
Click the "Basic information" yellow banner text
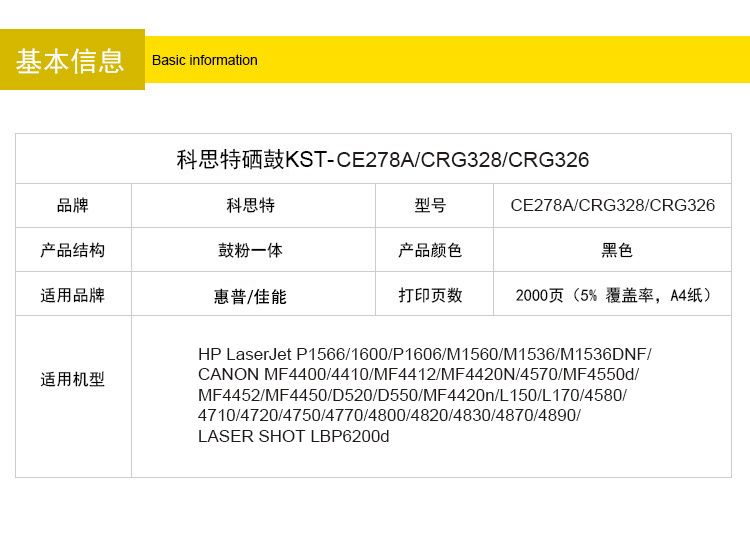tap(204, 60)
